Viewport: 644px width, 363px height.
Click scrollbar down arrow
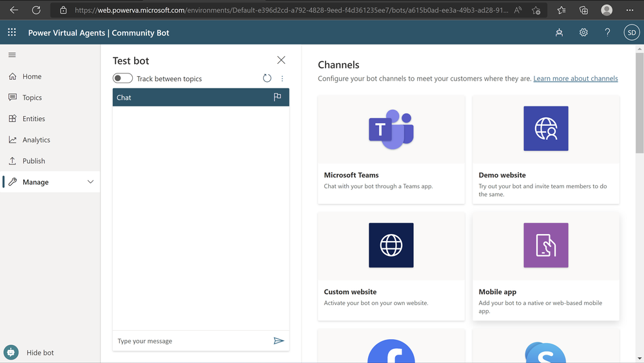tap(639, 358)
